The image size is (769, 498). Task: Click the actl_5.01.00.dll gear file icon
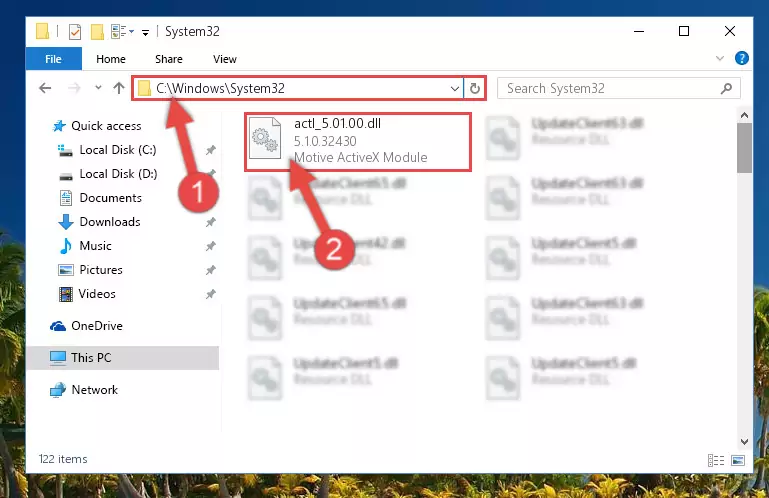265,138
